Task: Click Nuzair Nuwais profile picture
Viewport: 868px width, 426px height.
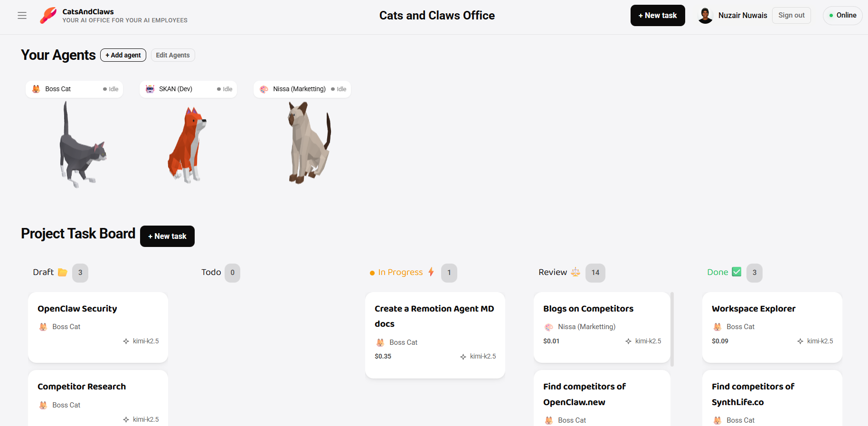Action: 706,15
